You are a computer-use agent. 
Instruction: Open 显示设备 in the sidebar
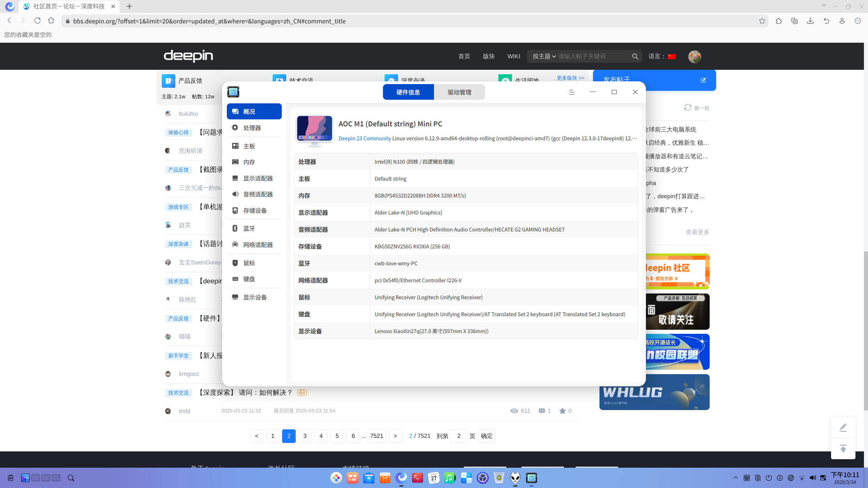click(x=254, y=297)
